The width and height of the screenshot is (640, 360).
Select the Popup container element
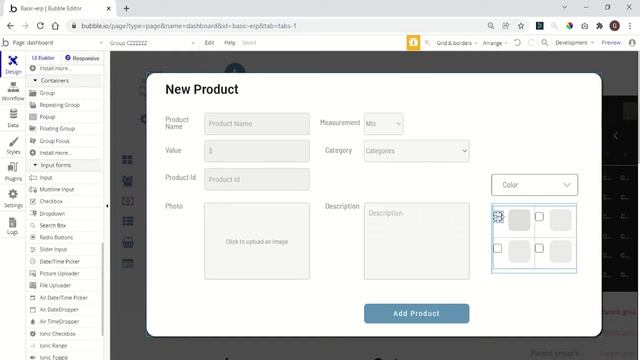[47, 117]
